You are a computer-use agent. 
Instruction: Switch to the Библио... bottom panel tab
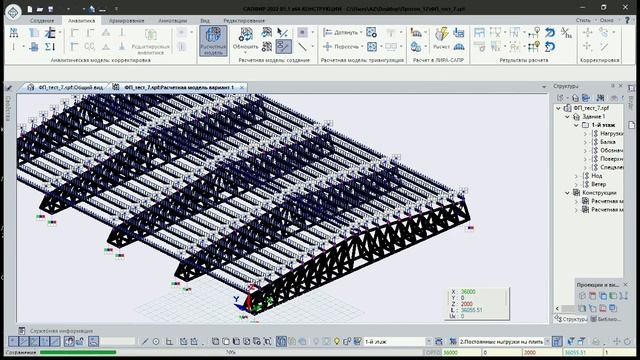606,319
